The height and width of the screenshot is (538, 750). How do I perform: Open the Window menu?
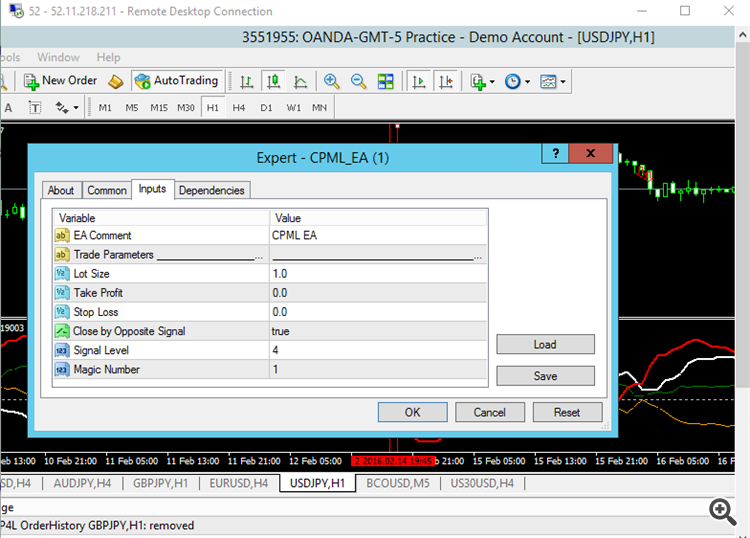tap(58, 57)
